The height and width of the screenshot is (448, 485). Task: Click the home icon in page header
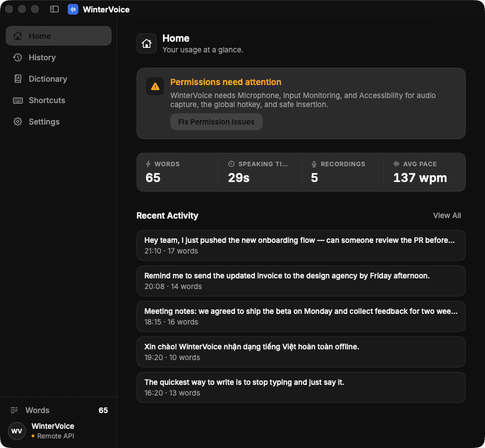click(x=147, y=43)
